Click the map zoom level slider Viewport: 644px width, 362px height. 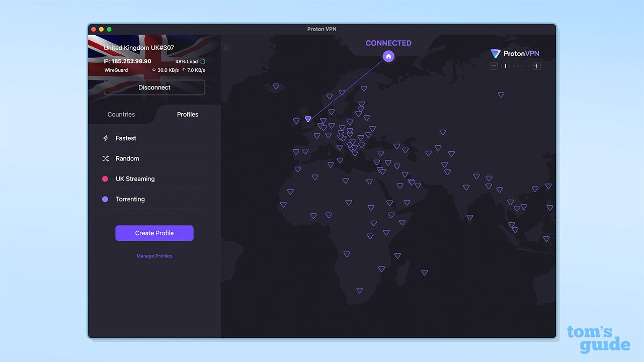[x=515, y=66]
